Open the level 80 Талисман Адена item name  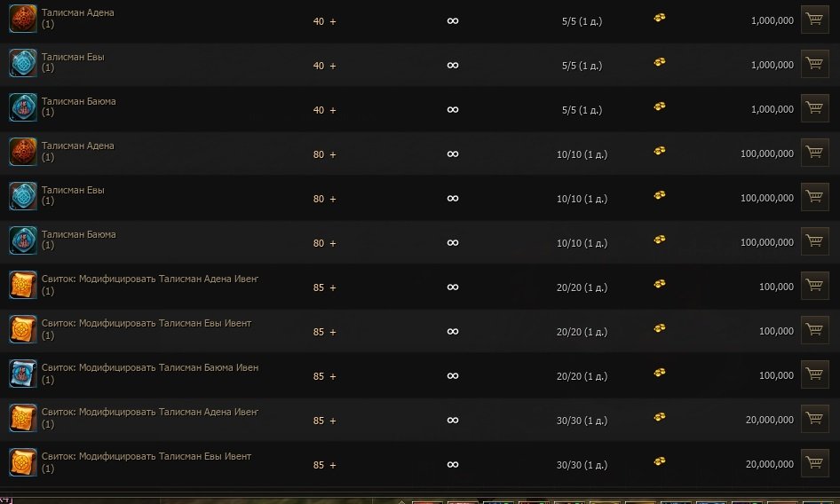point(77,146)
